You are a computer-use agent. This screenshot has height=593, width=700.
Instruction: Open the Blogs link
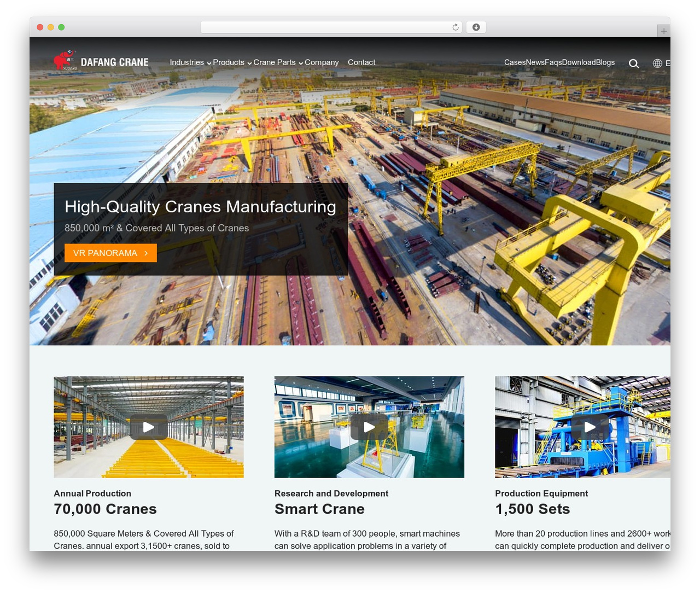[605, 62]
